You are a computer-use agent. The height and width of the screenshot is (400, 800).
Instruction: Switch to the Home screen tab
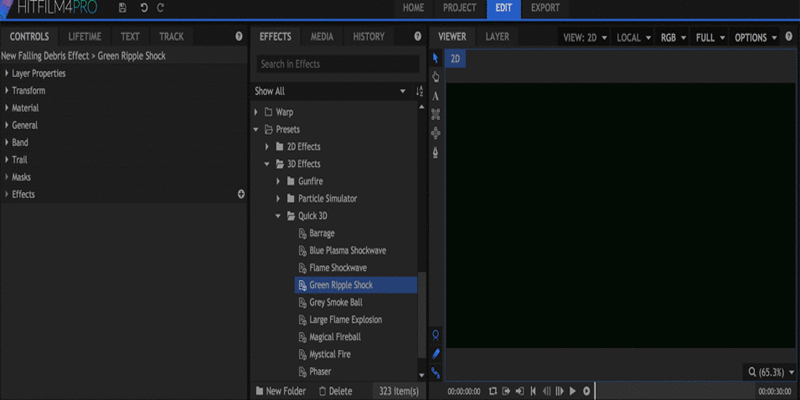tap(413, 8)
